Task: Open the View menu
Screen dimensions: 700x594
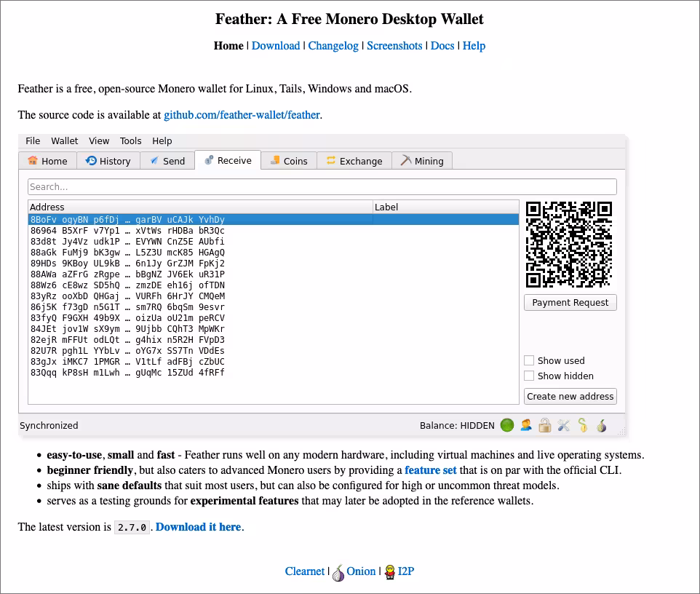Action: [99, 140]
